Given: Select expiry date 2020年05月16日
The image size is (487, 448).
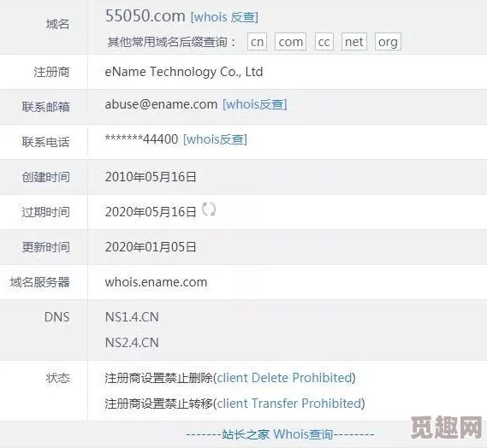Looking at the screenshot, I should click(151, 212).
